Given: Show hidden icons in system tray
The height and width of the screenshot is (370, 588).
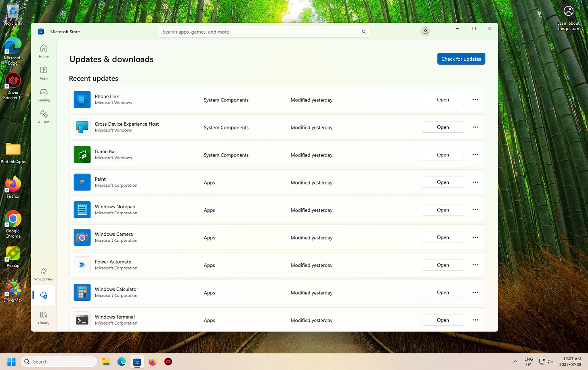Looking at the screenshot, I should pos(515,362).
